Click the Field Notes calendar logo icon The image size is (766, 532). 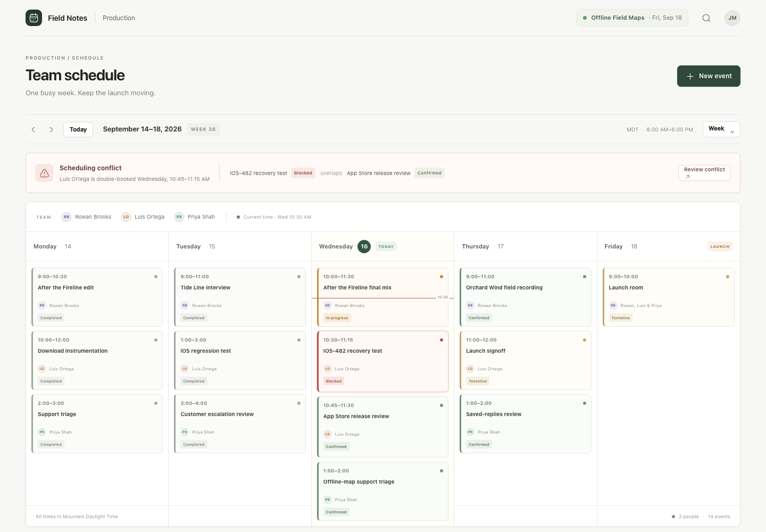tap(34, 18)
